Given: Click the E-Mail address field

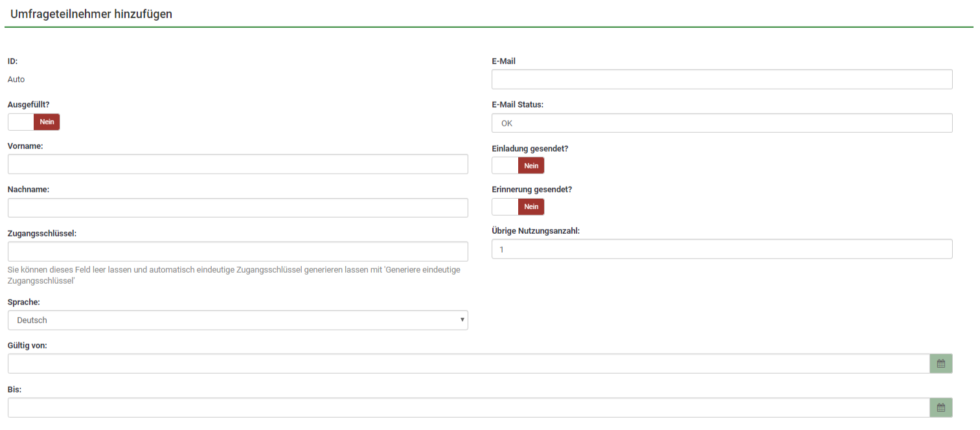Looking at the screenshot, I should (x=722, y=79).
